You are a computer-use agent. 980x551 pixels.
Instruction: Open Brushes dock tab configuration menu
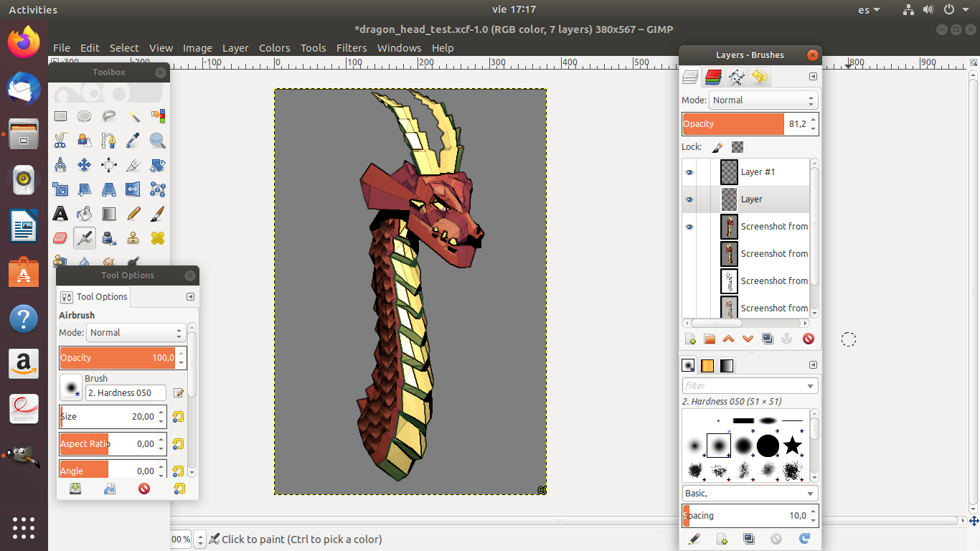click(813, 365)
